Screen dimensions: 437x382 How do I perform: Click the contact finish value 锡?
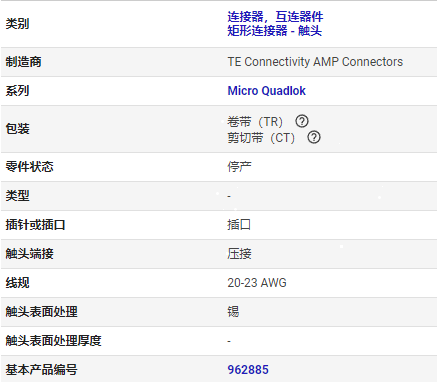point(233,312)
